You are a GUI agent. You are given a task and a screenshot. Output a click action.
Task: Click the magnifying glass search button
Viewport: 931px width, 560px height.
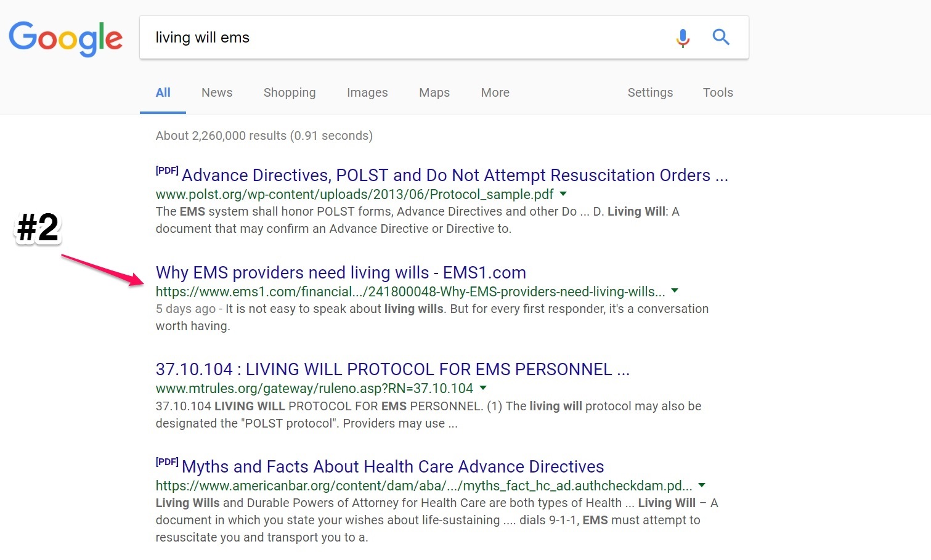(721, 38)
